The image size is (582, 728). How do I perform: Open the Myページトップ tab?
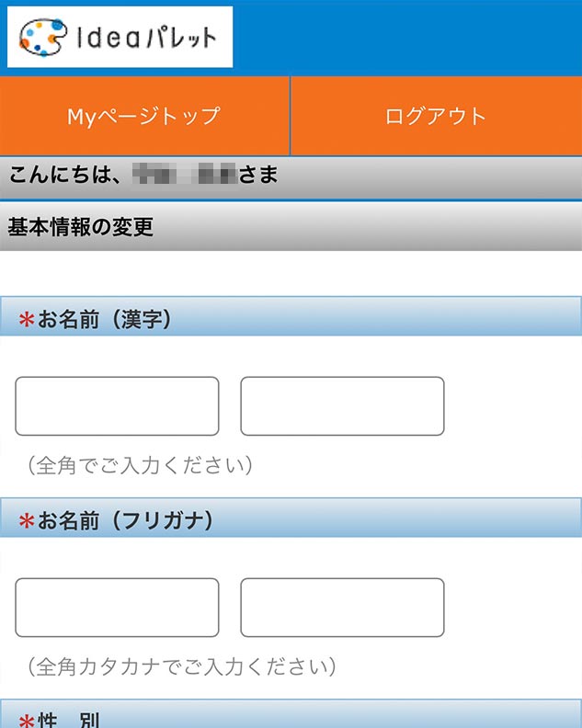(144, 116)
